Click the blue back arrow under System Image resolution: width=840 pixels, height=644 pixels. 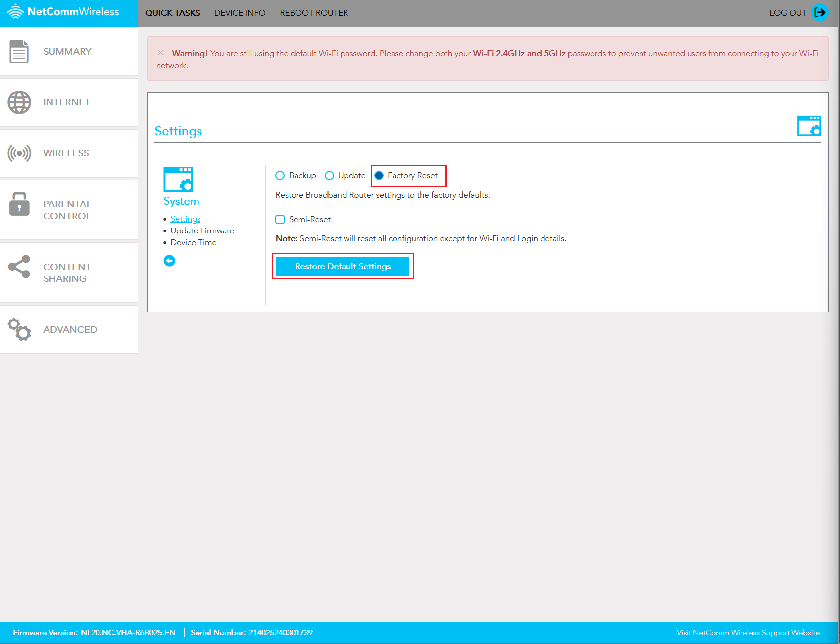coord(169,260)
